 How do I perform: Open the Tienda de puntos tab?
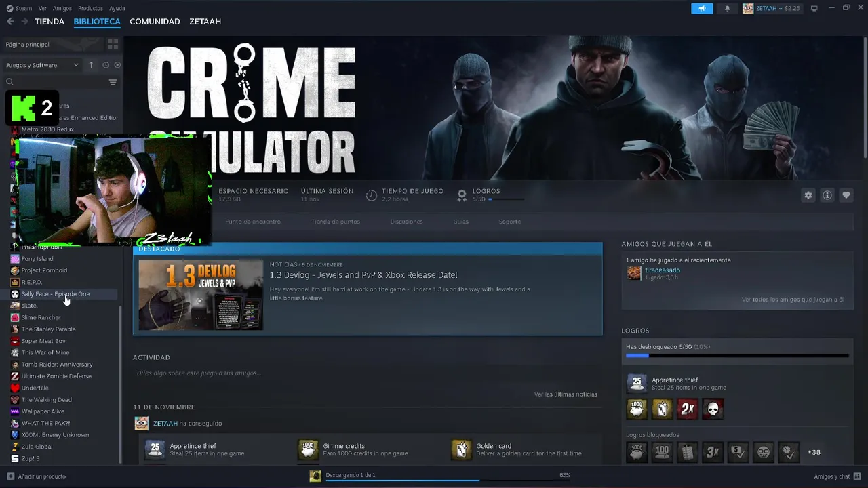click(336, 222)
